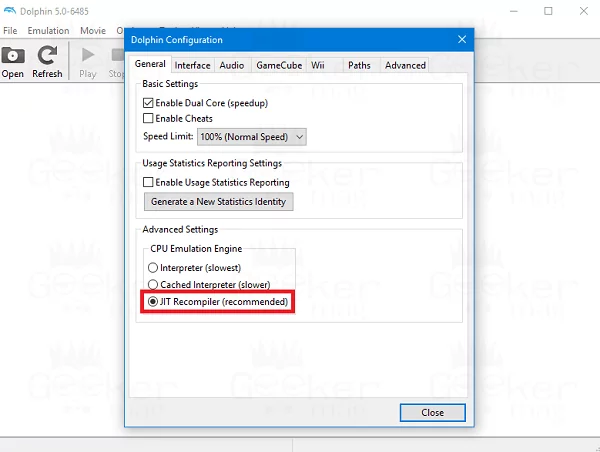Switch to the Advanced tab

point(405,65)
